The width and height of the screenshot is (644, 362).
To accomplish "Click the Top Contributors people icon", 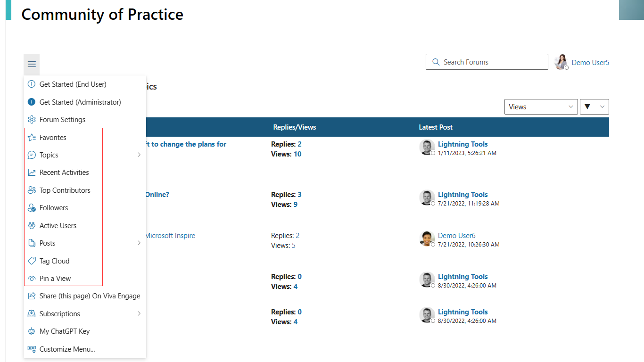I will (32, 190).
